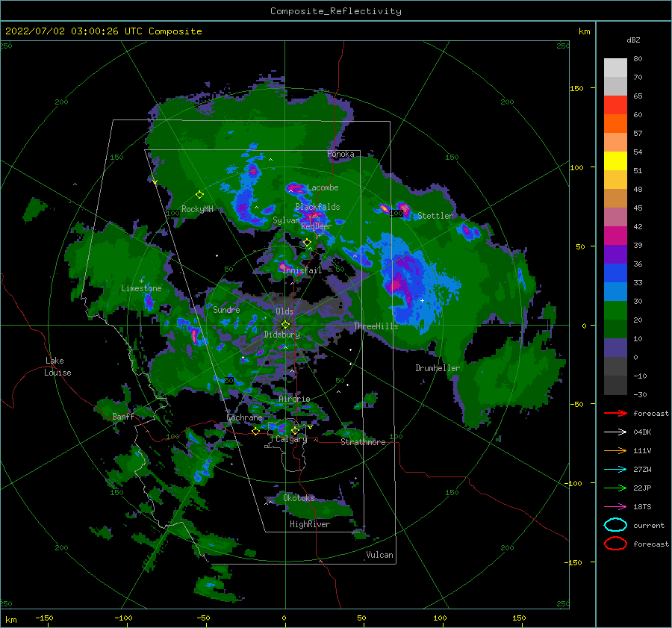Click the Lacombe city label

click(x=323, y=187)
